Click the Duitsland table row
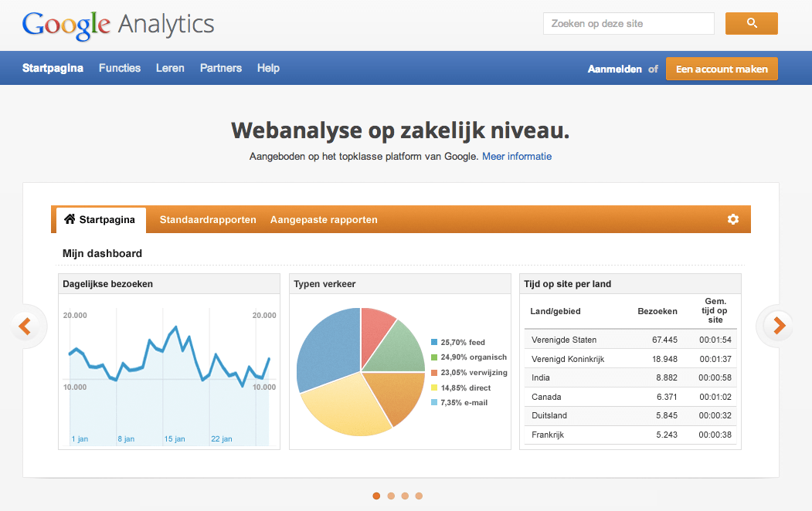Image resolution: width=812 pixels, height=511 pixels. tap(630, 415)
